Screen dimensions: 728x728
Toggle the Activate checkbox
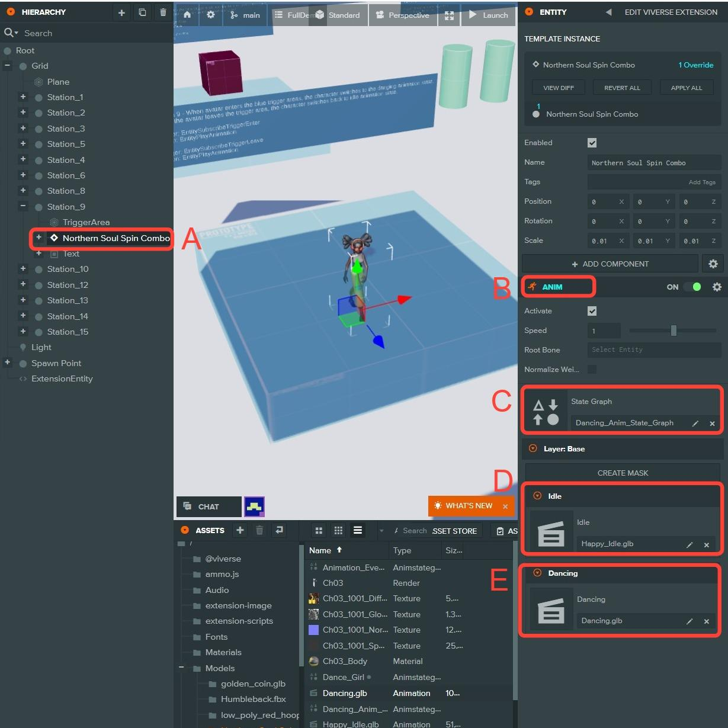click(x=592, y=311)
